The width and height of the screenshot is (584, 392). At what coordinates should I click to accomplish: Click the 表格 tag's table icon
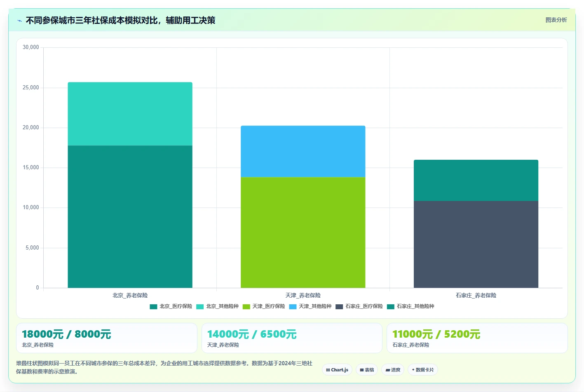[362, 370]
